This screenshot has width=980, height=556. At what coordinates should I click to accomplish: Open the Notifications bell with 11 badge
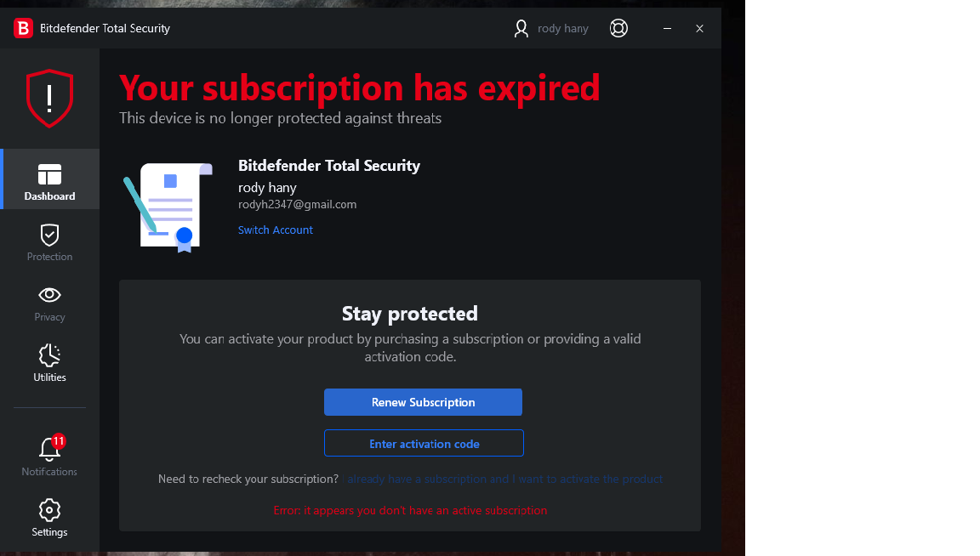point(49,457)
